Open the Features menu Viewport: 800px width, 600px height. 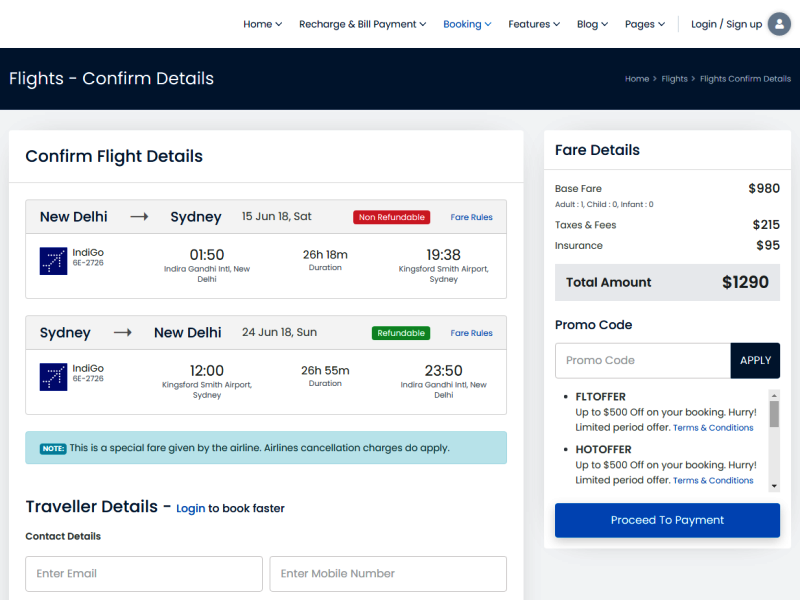click(533, 24)
